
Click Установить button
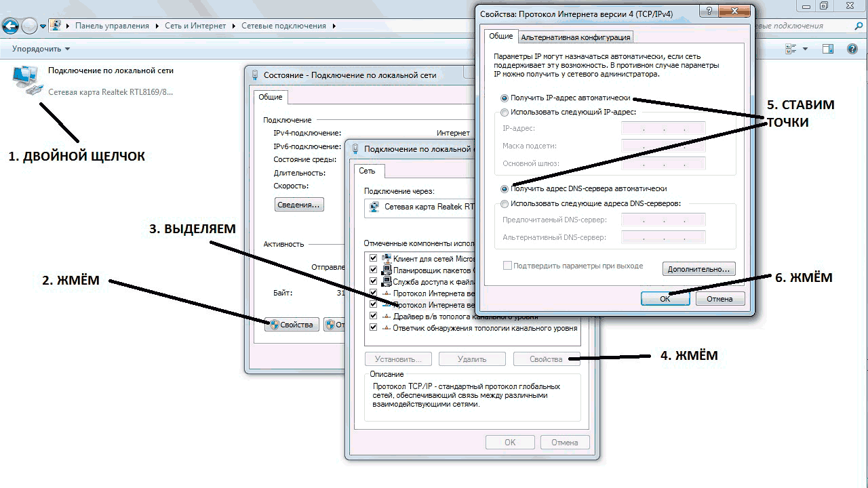point(398,359)
